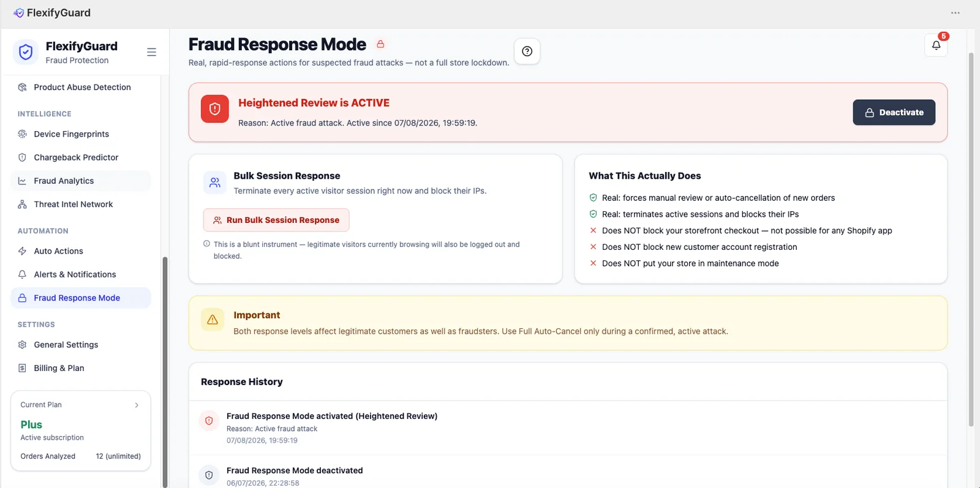
Task: Click the main page vertical scrollbar
Action: [x=971, y=239]
